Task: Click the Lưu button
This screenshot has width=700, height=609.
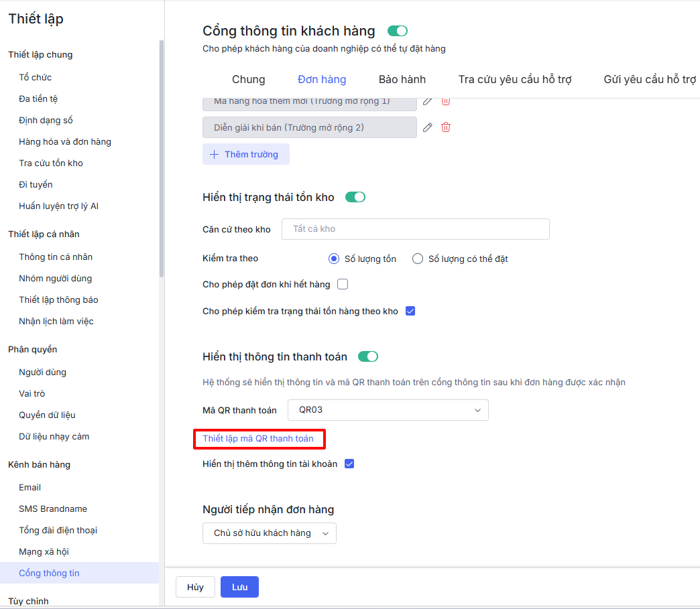Action: click(x=239, y=587)
